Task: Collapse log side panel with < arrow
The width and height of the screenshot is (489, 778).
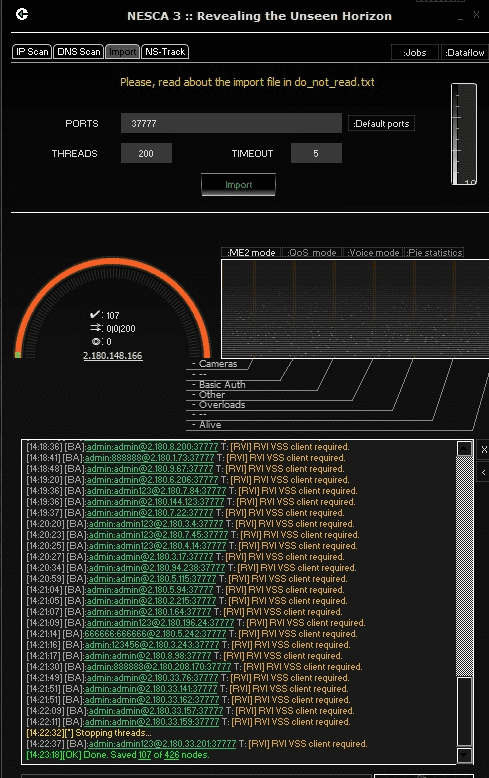Action: 484,472
